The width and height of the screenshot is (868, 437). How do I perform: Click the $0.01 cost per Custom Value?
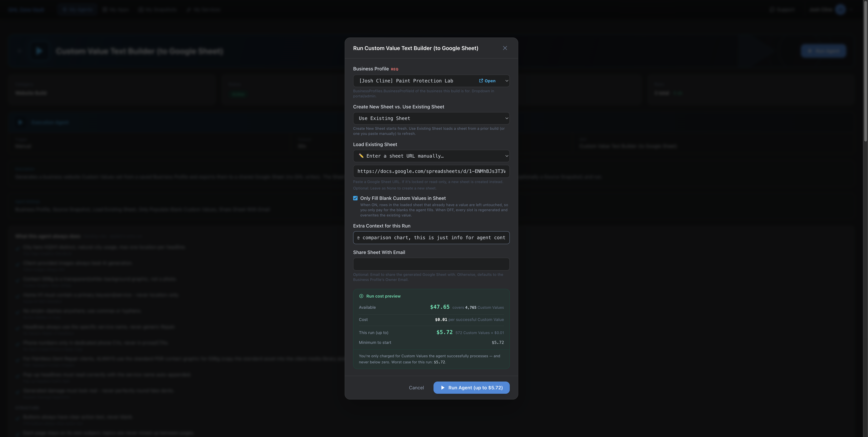441,320
